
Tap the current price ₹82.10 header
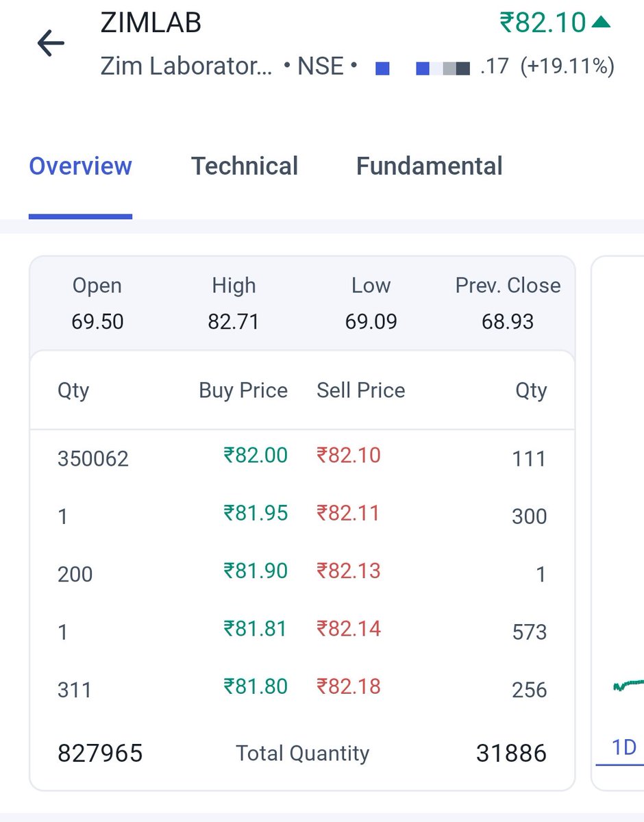tap(543, 23)
